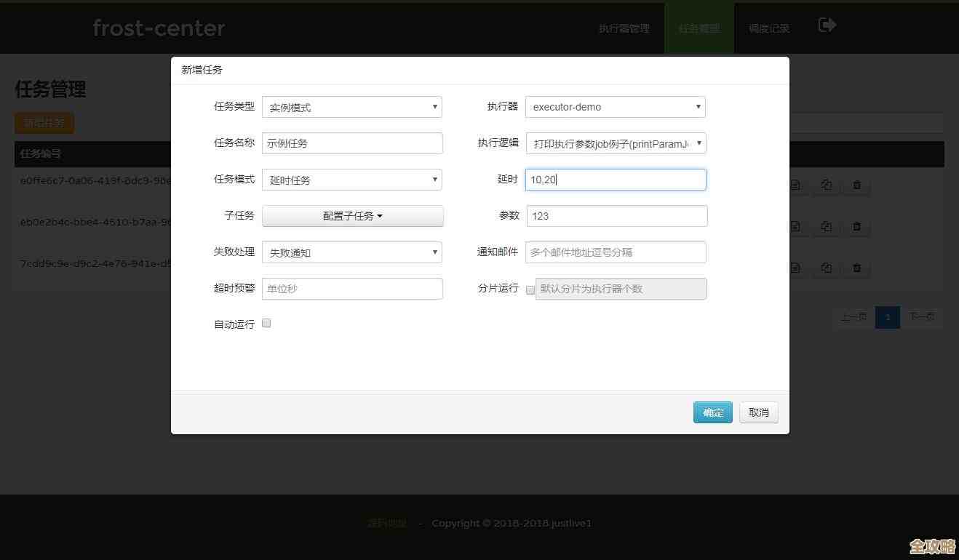The width and height of the screenshot is (959, 560).
Task: Tick the checkbox next to 分片运行 field
Action: pyautogui.click(x=530, y=289)
